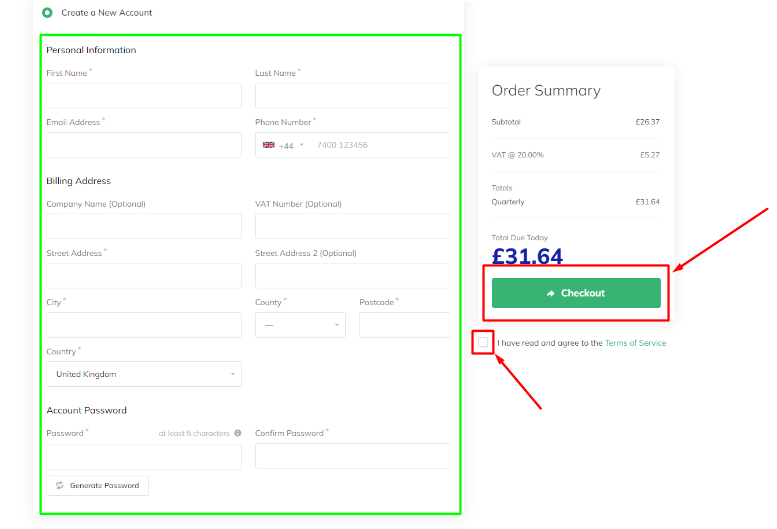Click the Last Name input field
The image size is (777, 529).
pyautogui.click(x=352, y=95)
